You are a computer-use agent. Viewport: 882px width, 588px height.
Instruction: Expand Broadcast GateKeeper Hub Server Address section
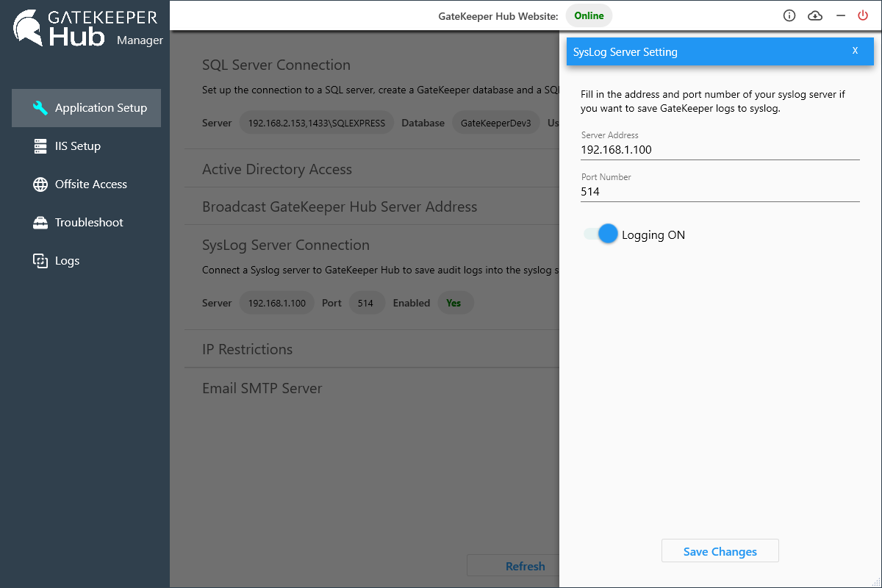point(340,207)
